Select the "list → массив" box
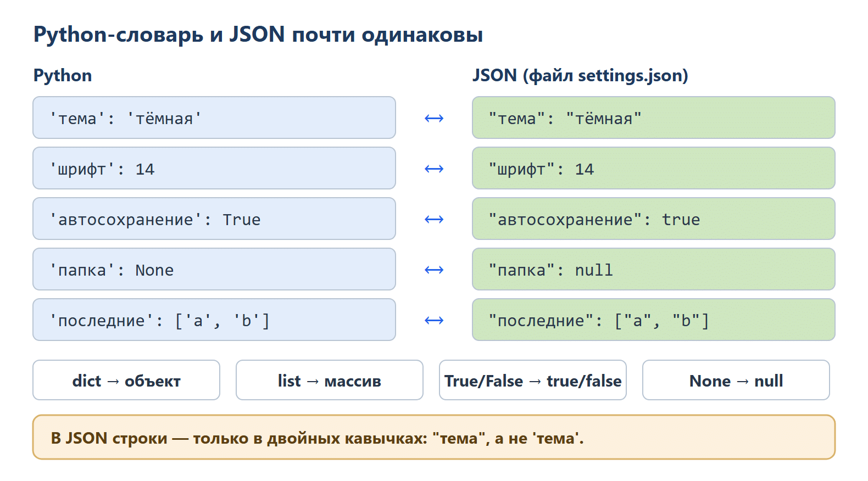 click(330, 380)
